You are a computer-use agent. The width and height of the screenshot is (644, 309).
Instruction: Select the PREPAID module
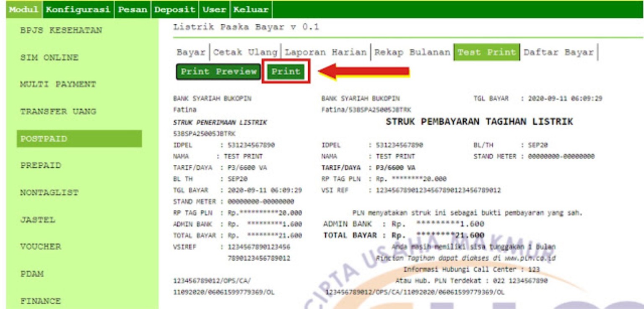click(41, 165)
